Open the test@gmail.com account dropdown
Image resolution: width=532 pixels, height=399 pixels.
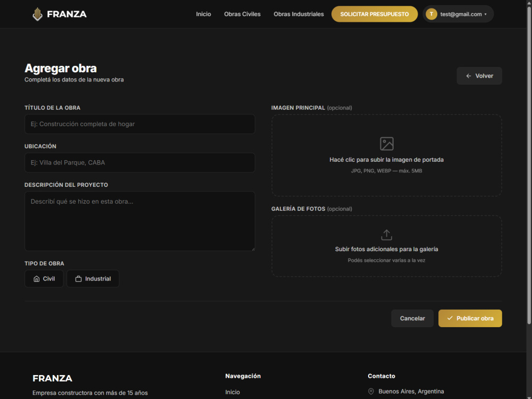[x=458, y=14]
